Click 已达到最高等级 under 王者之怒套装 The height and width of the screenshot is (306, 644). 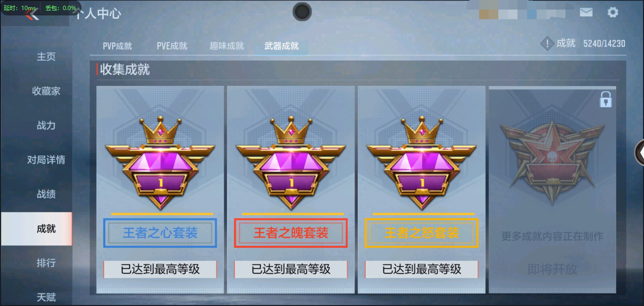pos(422,269)
